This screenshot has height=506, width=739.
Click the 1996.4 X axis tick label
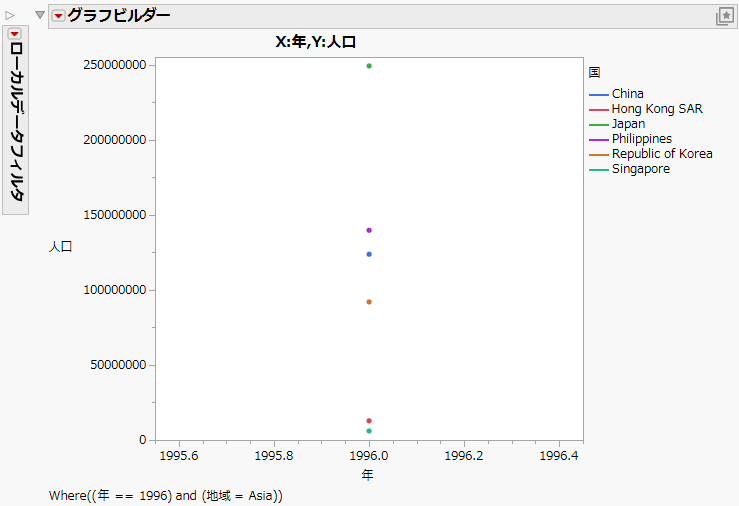pos(559,456)
